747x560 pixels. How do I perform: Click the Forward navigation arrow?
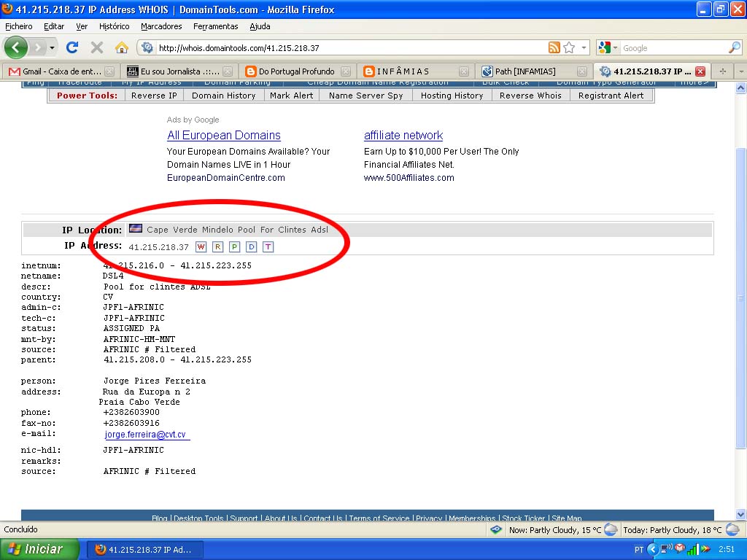click(x=38, y=47)
